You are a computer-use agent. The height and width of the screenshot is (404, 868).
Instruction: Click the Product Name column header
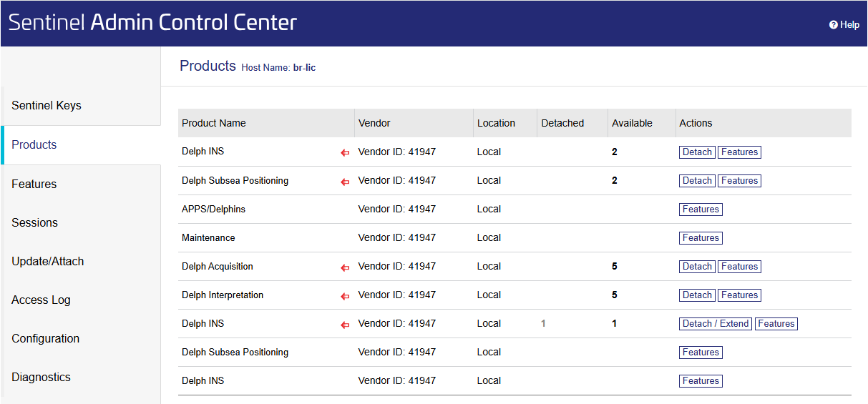[214, 123]
